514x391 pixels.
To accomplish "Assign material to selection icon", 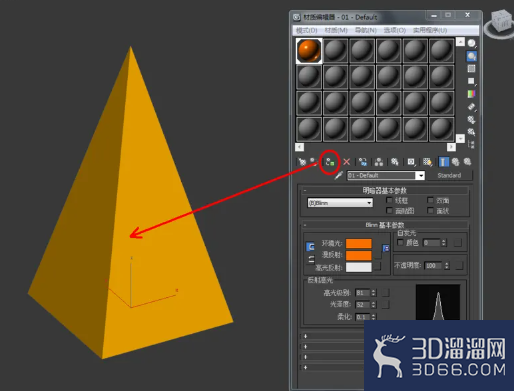I will click(x=330, y=162).
